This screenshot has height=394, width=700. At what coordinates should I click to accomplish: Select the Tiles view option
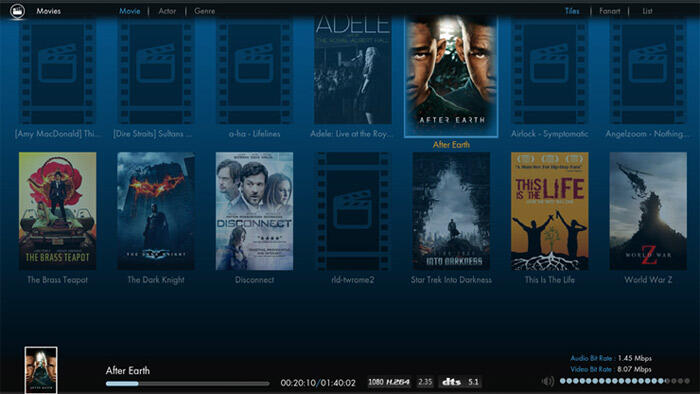572,11
